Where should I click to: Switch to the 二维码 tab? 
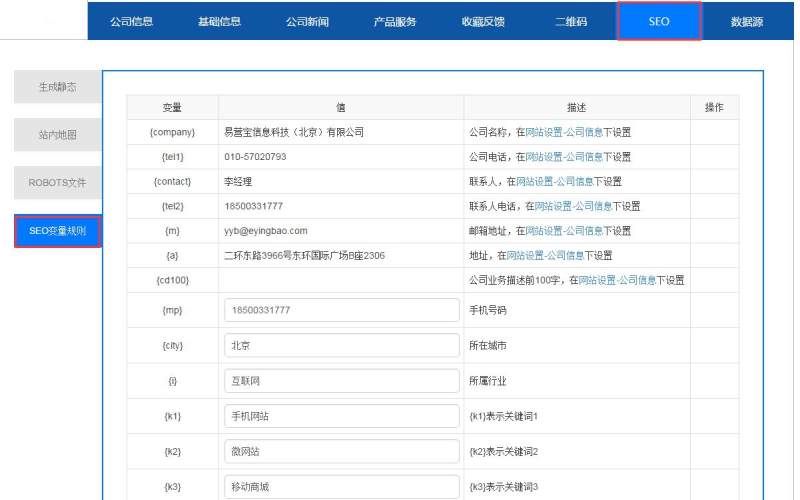(x=571, y=21)
